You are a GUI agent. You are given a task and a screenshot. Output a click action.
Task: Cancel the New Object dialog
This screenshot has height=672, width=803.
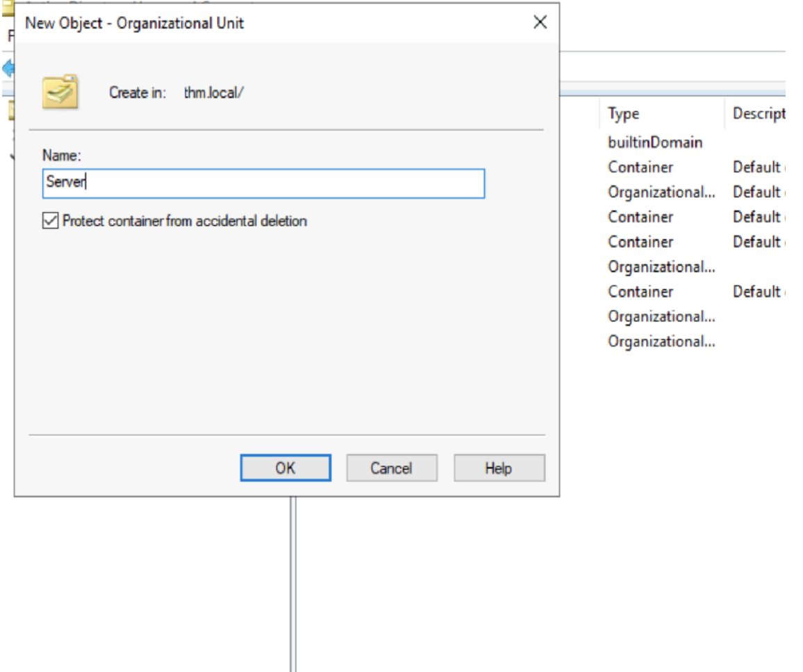pyautogui.click(x=392, y=468)
